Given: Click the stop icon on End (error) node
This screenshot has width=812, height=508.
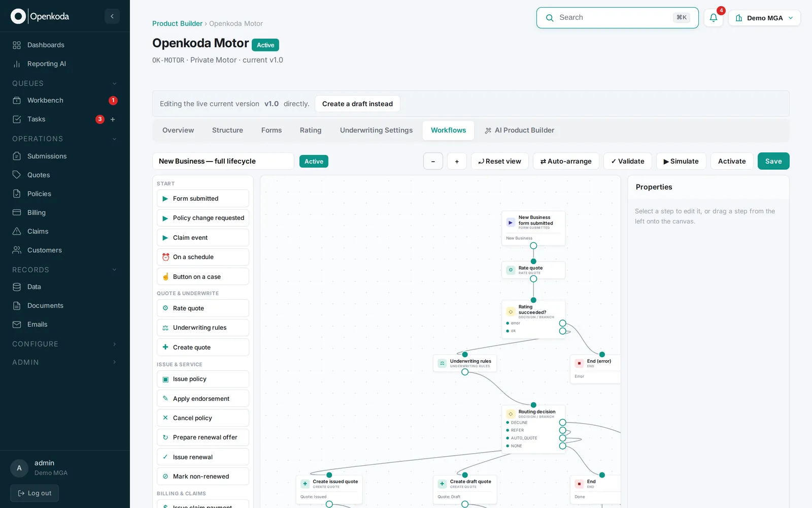Looking at the screenshot, I should 579,364.
